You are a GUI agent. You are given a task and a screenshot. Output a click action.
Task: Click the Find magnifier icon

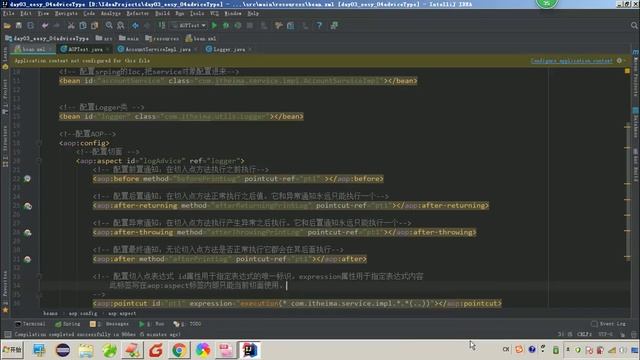(x=109, y=26)
